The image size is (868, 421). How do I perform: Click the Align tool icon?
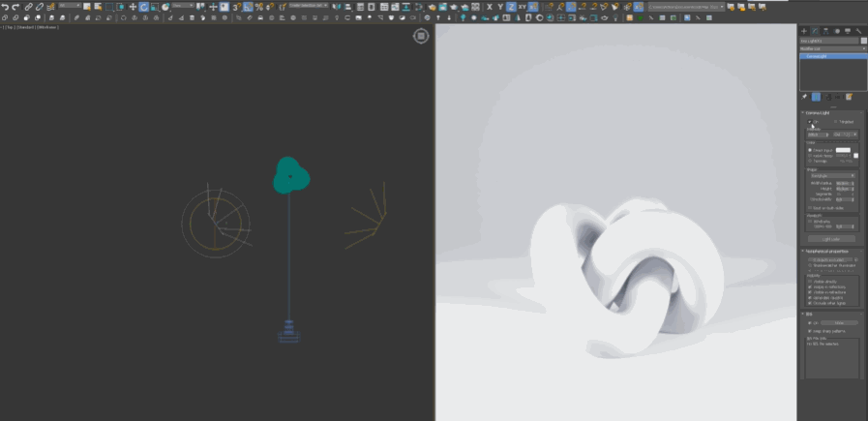point(347,7)
